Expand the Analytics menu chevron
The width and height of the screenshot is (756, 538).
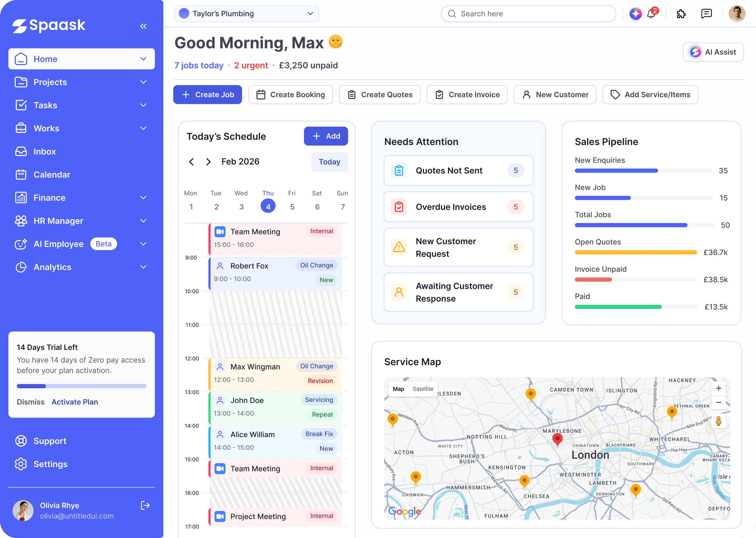pyautogui.click(x=143, y=267)
